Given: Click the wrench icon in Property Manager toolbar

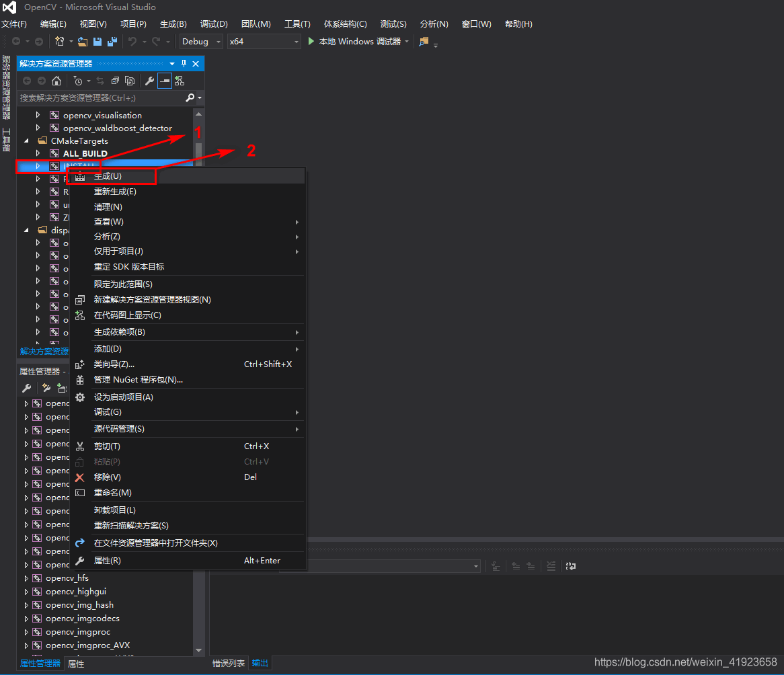Looking at the screenshot, I should (x=27, y=388).
